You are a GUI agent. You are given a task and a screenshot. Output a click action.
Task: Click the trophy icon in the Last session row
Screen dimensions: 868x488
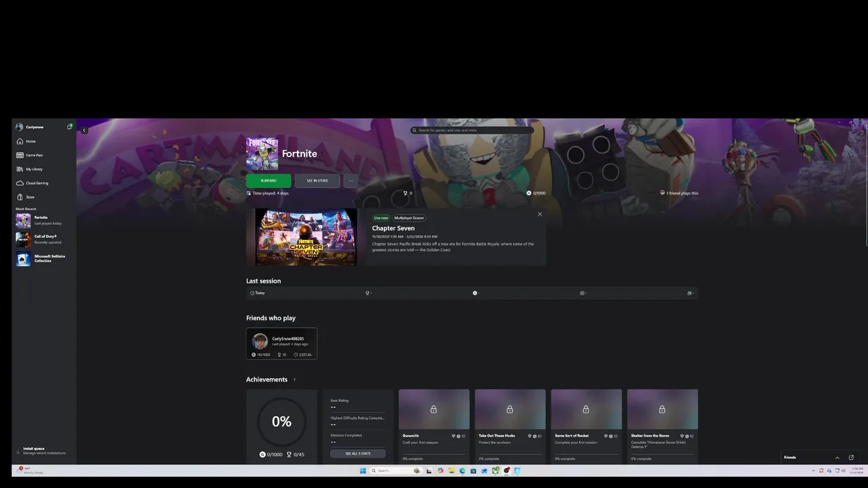[x=368, y=293]
